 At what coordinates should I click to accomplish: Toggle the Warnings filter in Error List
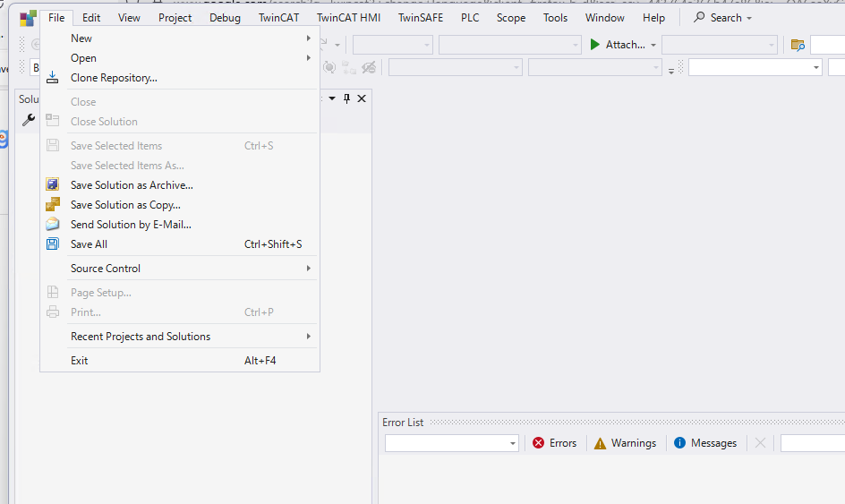[625, 443]
